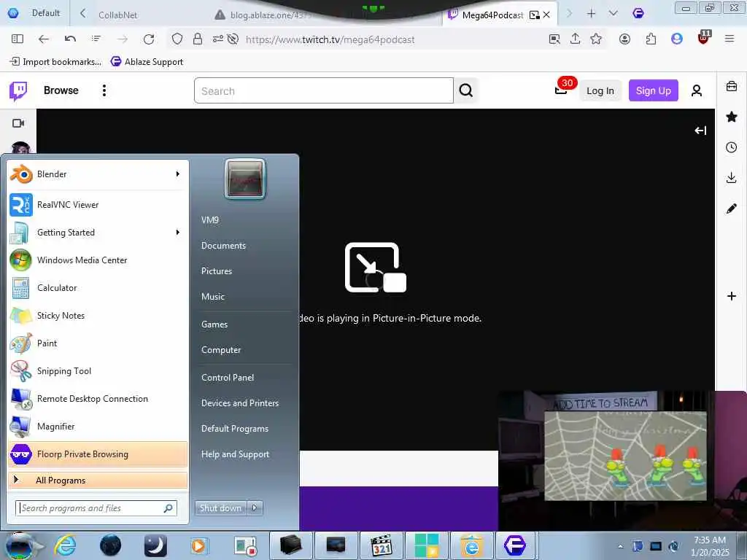Click Import bookmarks in bookmarks bar

coord(55,62)
